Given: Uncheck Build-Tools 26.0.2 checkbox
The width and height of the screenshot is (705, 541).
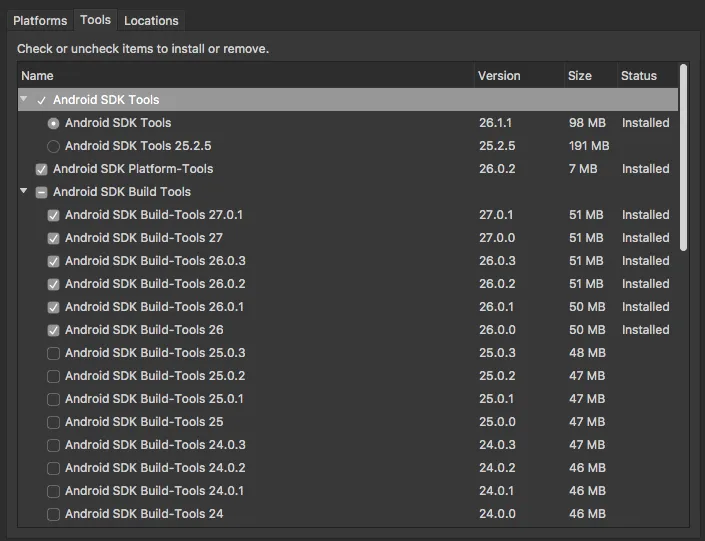Looking at the screenshot, I should click(x=54, y=284).
